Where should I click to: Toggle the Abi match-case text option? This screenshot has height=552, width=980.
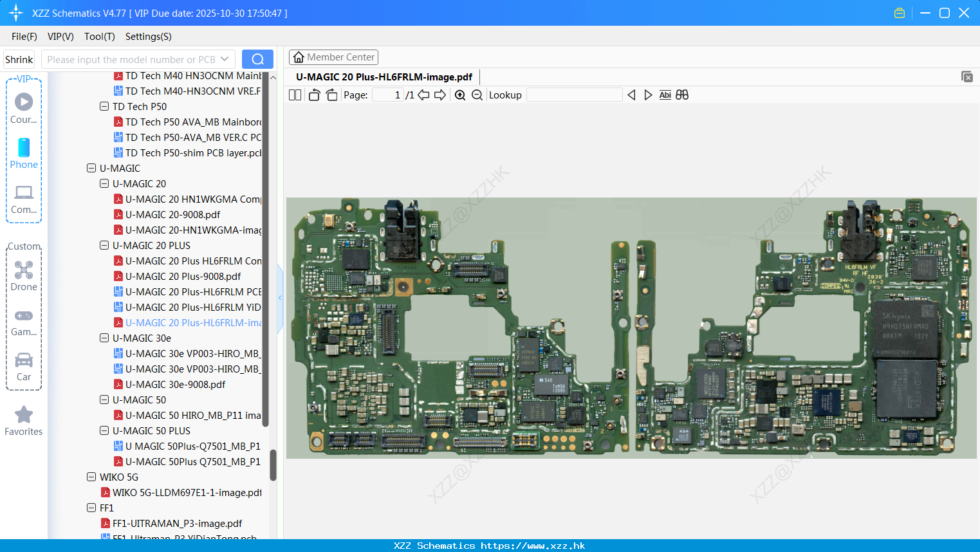point(665,95)
